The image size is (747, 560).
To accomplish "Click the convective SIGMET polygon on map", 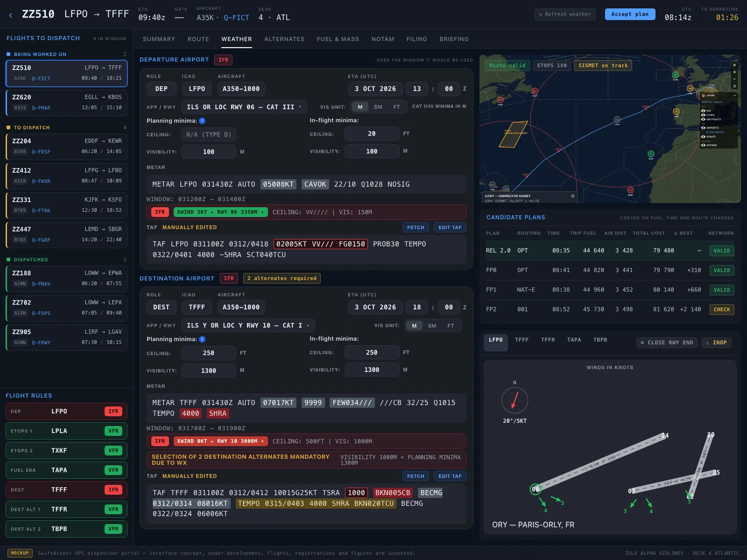I will click(x=514, y=134).
